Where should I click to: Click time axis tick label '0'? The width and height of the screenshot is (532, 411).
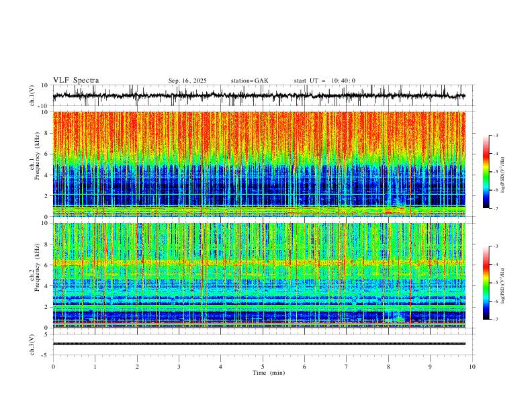coord(53,367)
